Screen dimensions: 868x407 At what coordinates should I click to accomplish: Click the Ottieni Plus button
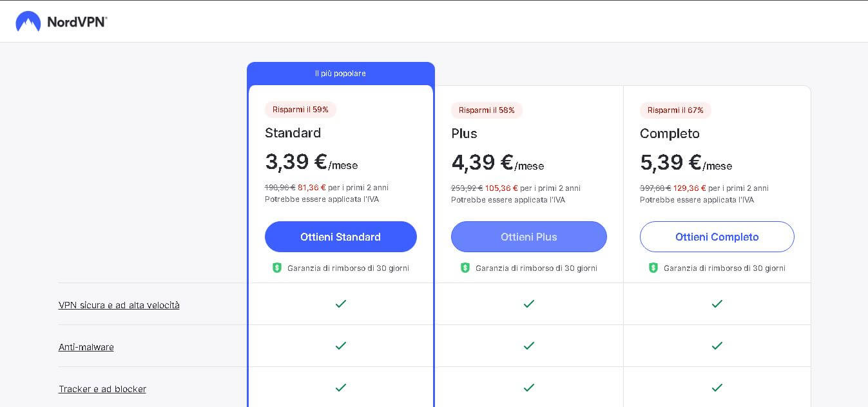pyautogui.click(x=528, y=237)
